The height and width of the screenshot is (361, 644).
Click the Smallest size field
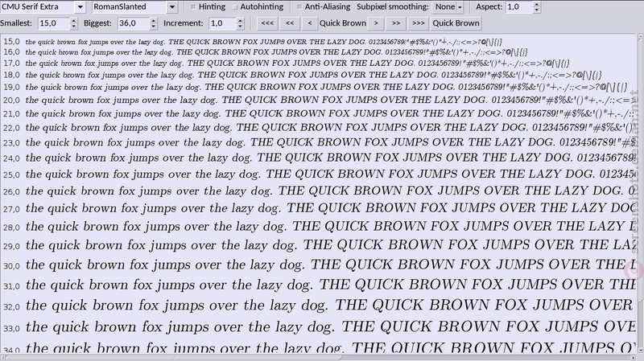pos(53,23)
